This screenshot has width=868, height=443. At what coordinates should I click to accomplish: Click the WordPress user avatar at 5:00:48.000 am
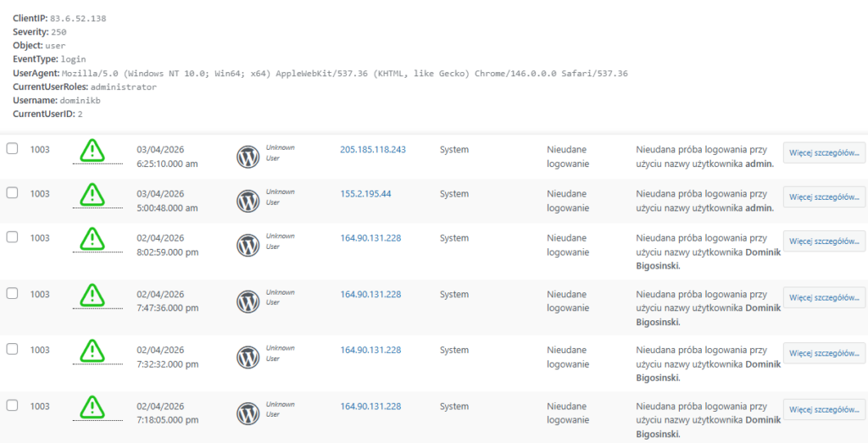[x=248, y=202]
